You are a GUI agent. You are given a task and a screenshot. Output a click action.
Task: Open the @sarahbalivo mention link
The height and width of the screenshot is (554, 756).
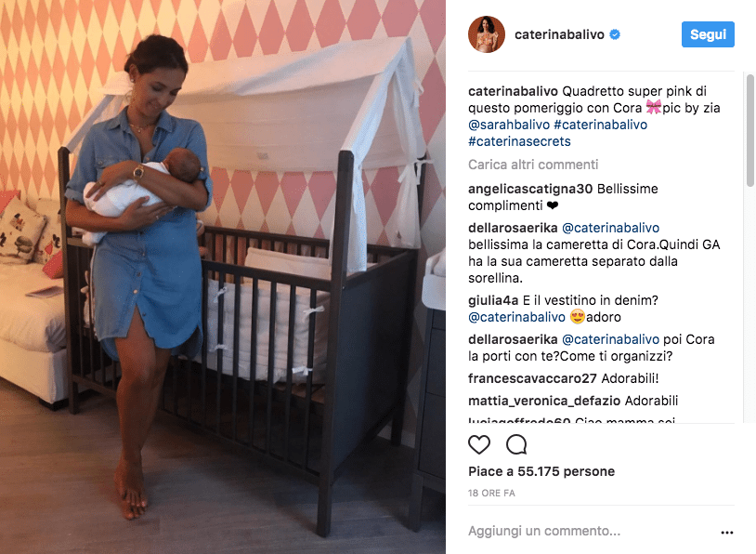pos(509,125)
